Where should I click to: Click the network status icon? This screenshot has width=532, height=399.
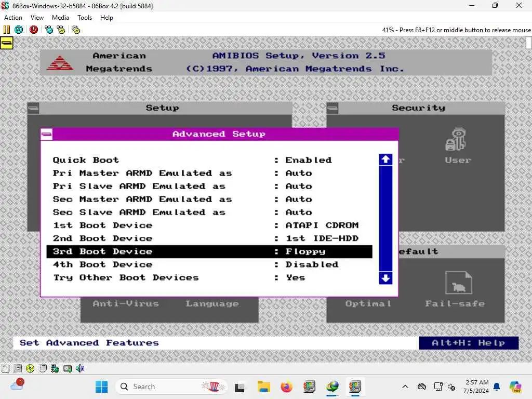55,368
